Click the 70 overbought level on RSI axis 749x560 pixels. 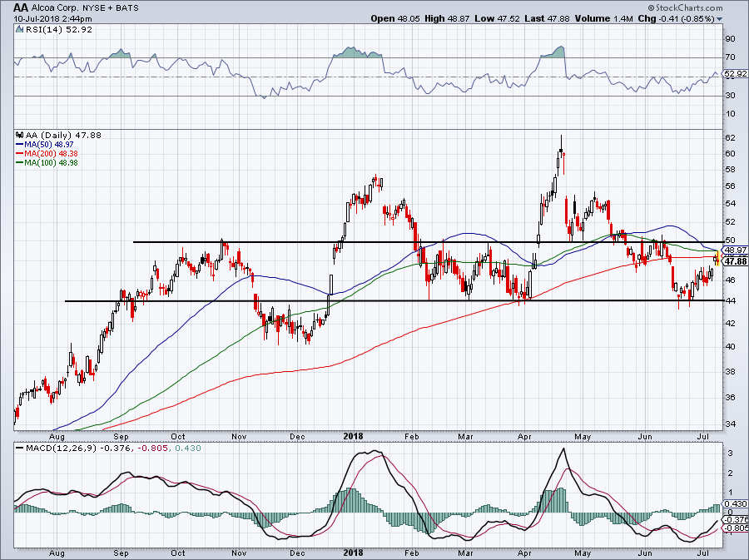click(731, 57)
